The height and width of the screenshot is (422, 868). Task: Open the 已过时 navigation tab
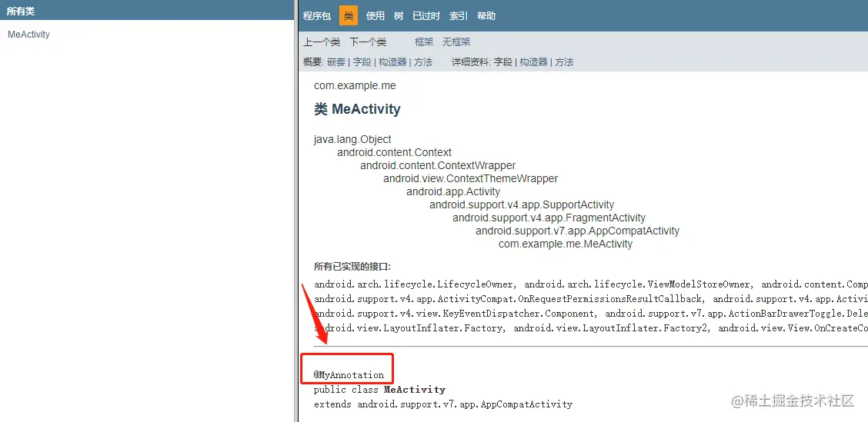coord(426,16)
